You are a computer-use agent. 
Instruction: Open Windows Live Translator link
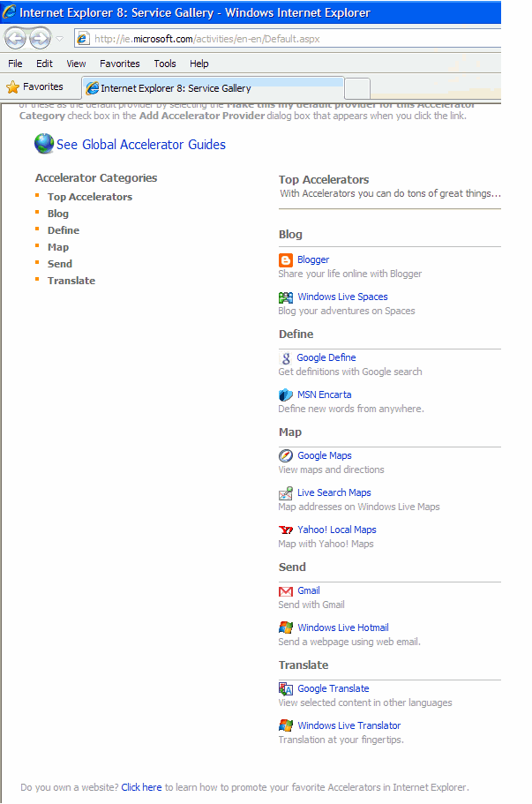(x=349, y=725)
